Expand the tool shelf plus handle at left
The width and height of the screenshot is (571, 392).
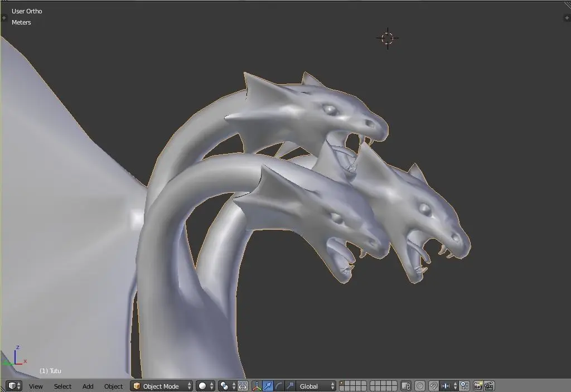click(4, 17)
